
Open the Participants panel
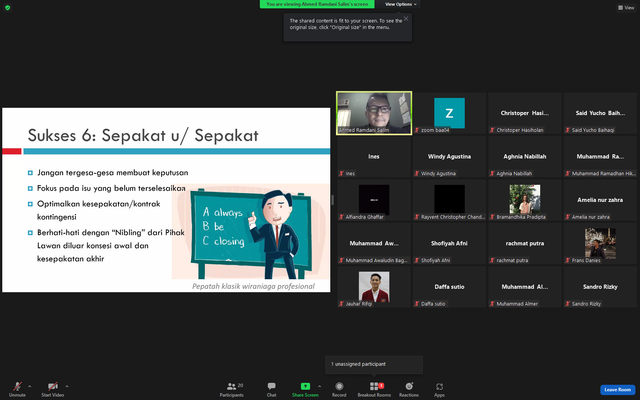coord(231,389)
